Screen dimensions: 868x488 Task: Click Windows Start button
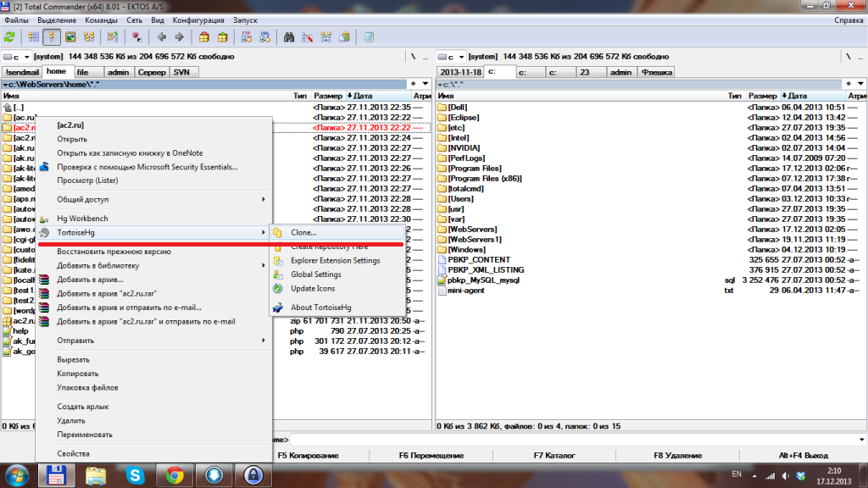click(17, 475)
